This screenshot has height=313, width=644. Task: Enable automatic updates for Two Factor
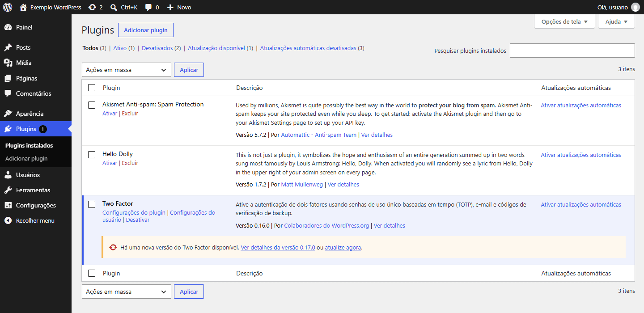tap(581, 204)
